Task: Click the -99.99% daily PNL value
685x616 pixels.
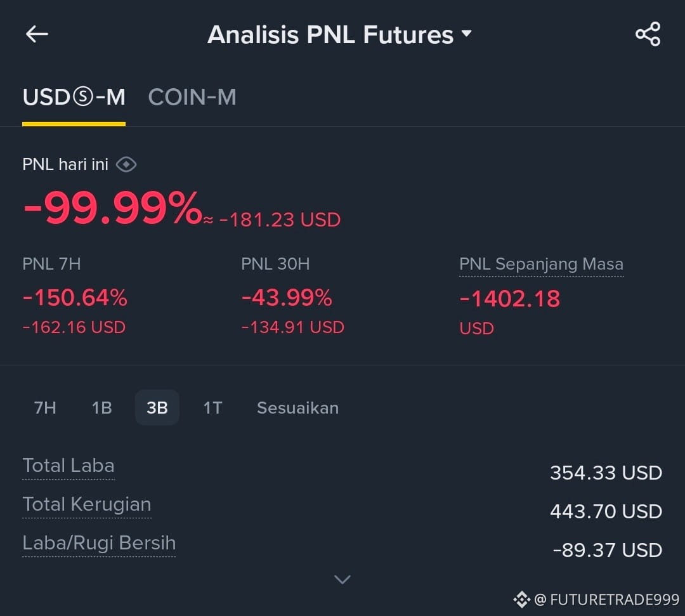Action: pyautogui.click(x=112, y=208)
